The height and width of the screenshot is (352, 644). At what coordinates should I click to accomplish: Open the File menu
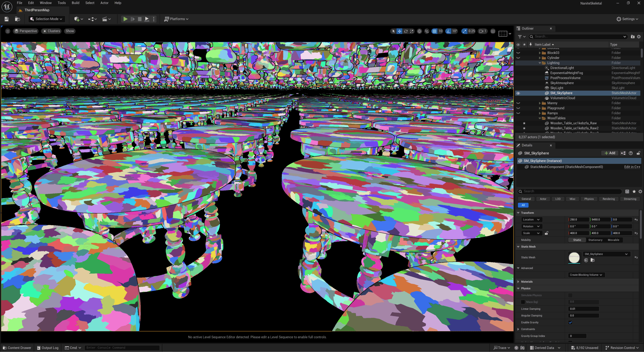tap(19, 3)
